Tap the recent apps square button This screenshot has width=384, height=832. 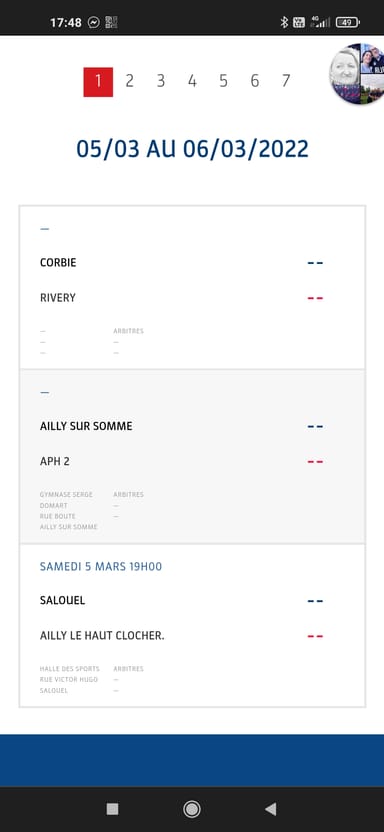coord(112,809)
